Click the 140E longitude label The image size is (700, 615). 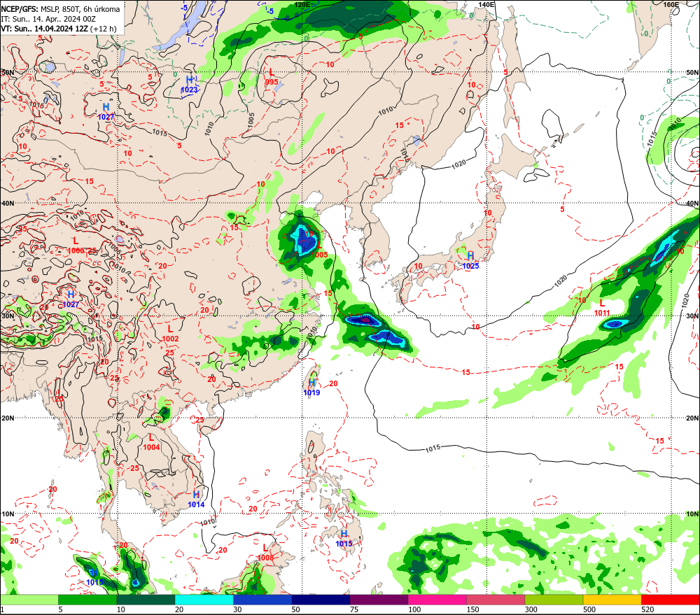tap(486, 4)
